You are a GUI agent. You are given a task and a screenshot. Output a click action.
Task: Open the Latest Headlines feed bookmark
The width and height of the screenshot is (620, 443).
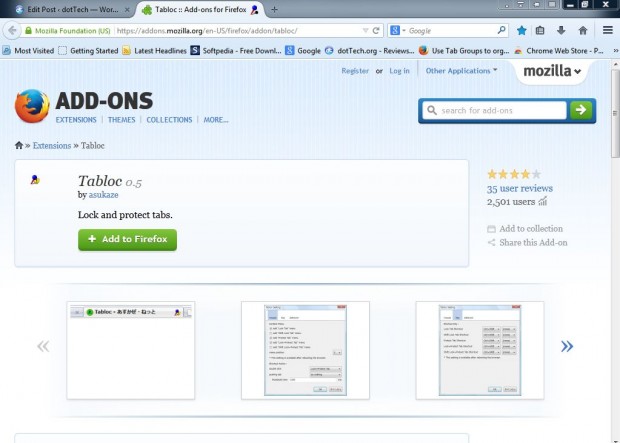(154, 50)
